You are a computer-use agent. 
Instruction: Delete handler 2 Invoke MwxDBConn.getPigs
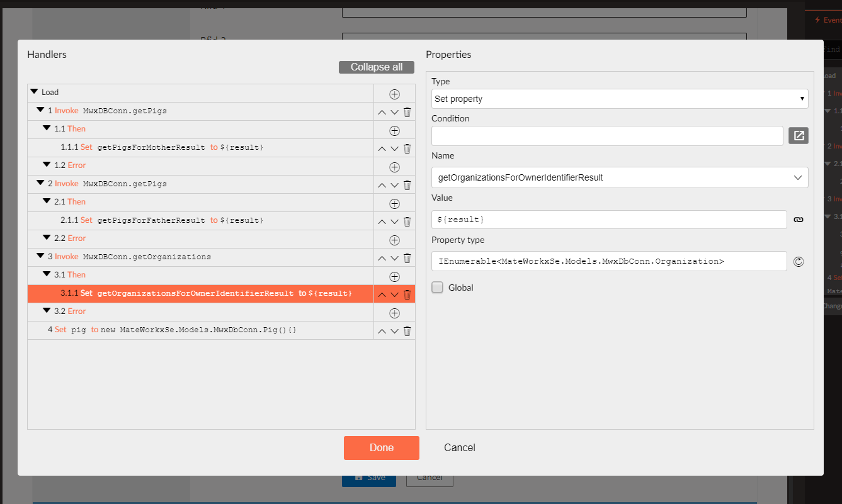(407, 186)
